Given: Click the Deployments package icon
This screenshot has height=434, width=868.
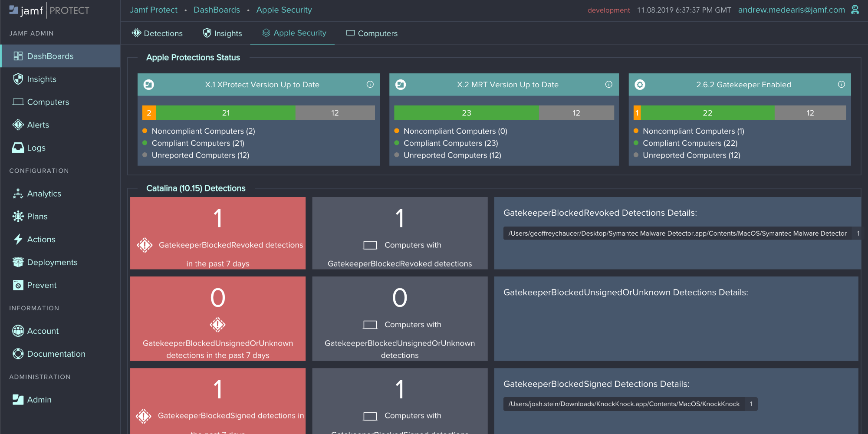Looking at the screenshot, I should (x=18, y=262).
